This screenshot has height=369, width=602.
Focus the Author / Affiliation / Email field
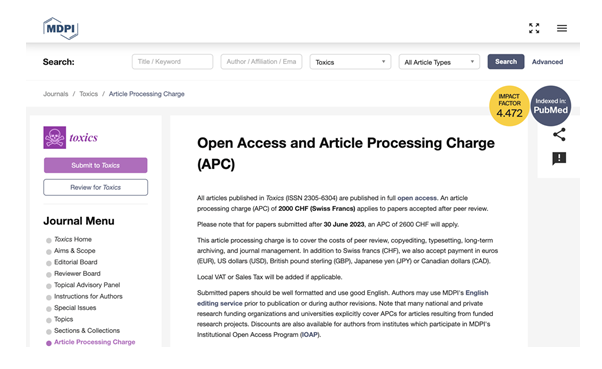pos(261,62)
